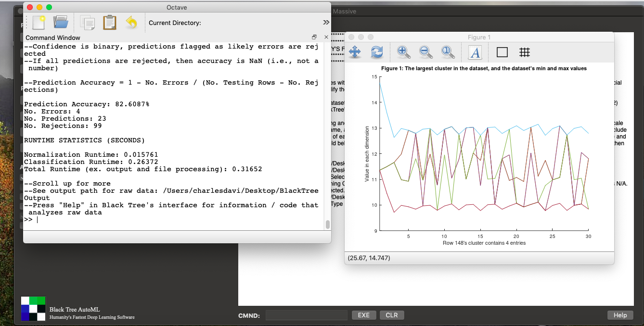This screenshot has height=326, width=644.
Task: Open Help in Black Tree interface
Action: click(620, 315)
